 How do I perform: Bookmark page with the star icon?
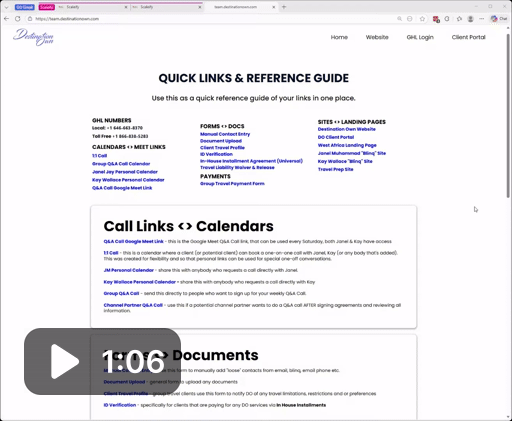pos(422,19)
